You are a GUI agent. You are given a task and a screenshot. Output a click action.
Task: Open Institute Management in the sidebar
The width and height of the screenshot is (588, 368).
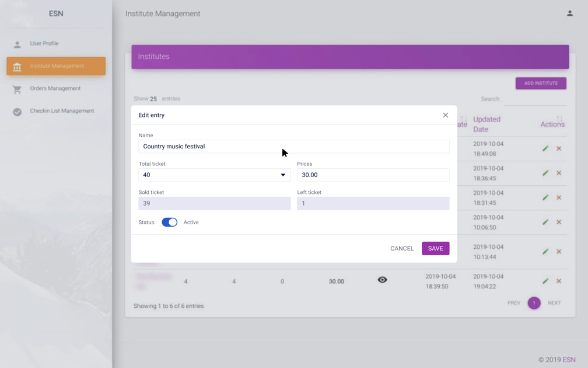click(x=56, y=66)
